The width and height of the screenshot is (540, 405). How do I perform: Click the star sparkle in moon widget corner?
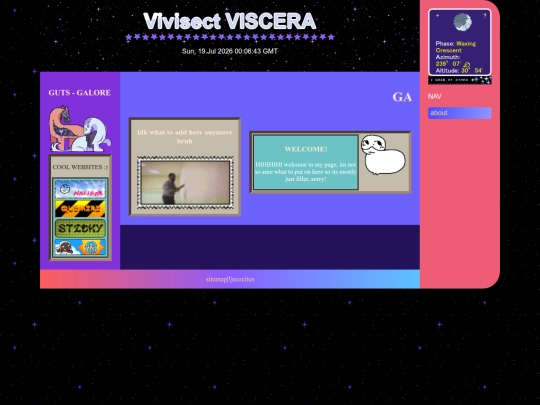[x=437, y=15]
